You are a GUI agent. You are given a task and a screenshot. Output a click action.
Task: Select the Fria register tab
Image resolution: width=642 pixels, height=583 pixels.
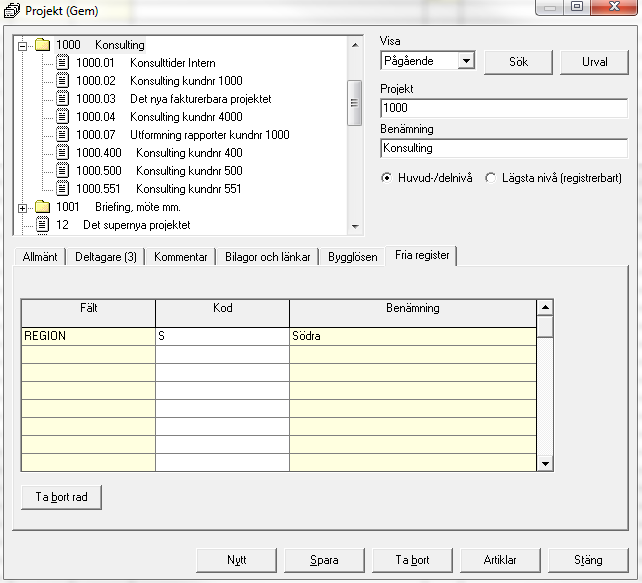tap(422, 255)
